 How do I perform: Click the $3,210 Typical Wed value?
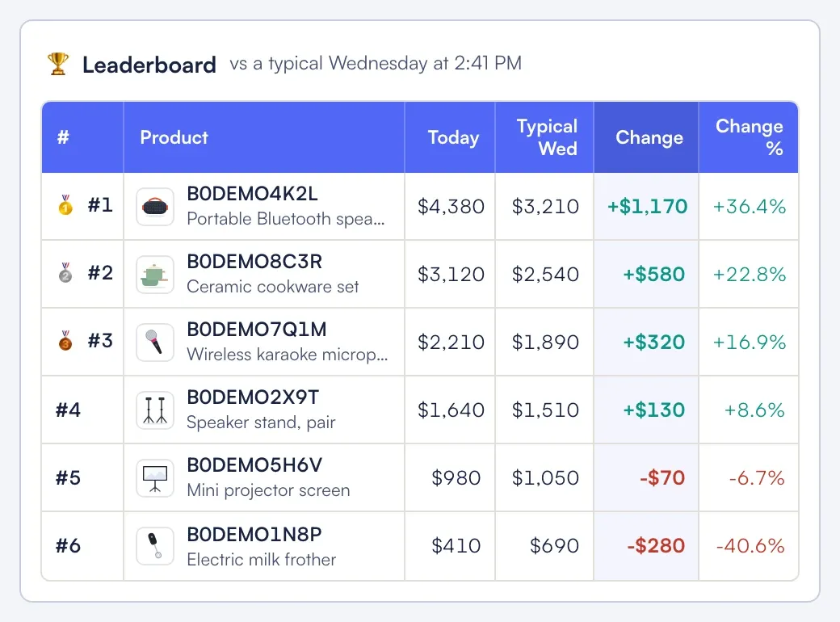(545, 207)
